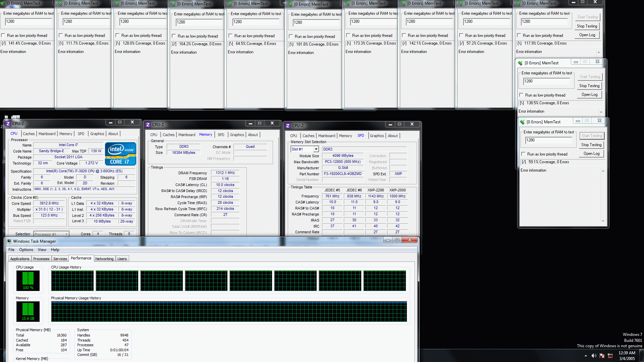Enable low priority thread in 64.5% coverage window
This screenshot has width=644, height=362.
[x=230, y=36]
